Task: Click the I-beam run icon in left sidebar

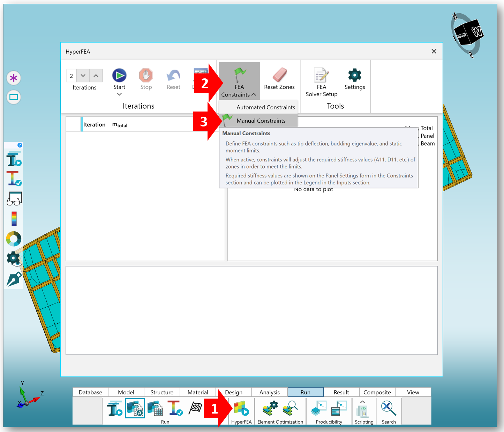Action: (x=14, y=159)
